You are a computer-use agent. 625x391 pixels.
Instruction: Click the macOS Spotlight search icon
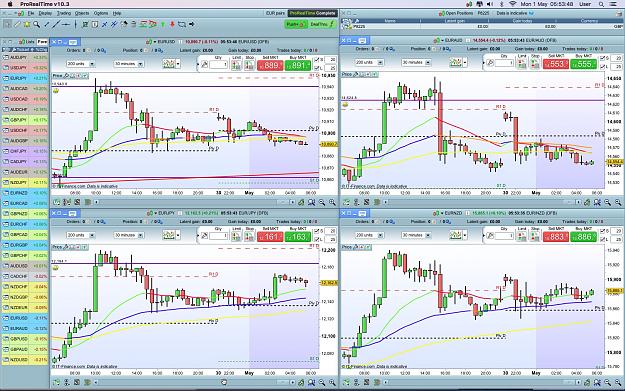click(x=601, y=4)
